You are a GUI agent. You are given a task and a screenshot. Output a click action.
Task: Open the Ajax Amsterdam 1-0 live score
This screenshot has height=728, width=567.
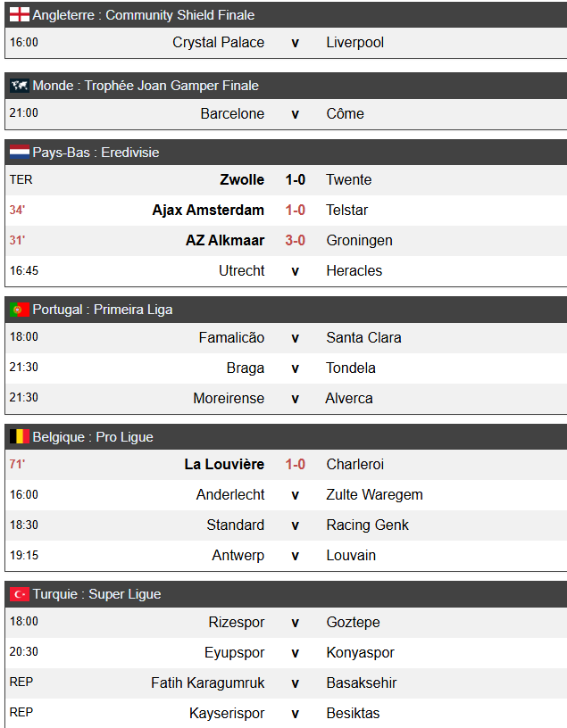pyautogui.click(x=296, y=211)
